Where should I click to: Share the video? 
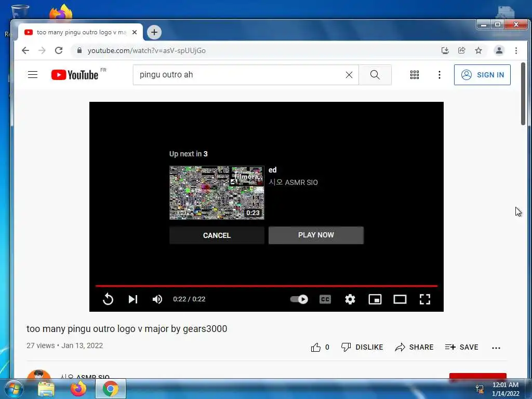414,347
